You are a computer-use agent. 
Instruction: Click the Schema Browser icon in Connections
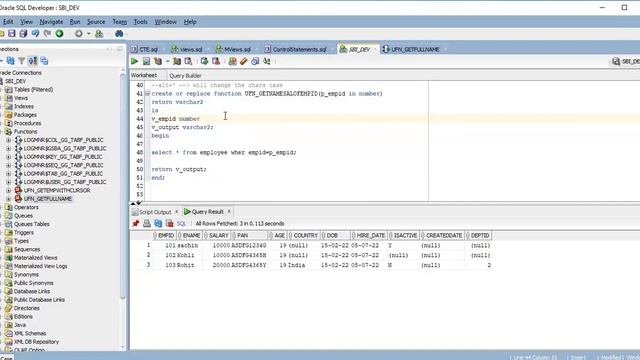33,61
